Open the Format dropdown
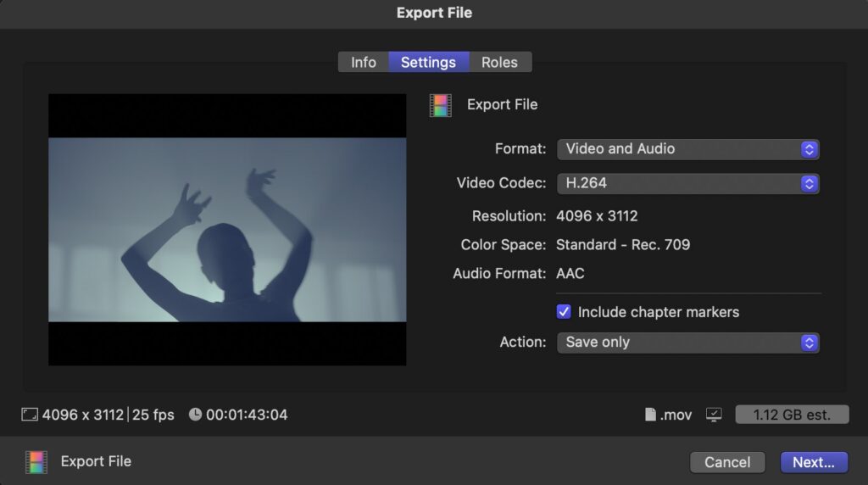Image resolution: width=868 pixels, height=485 pixels. 687,149
